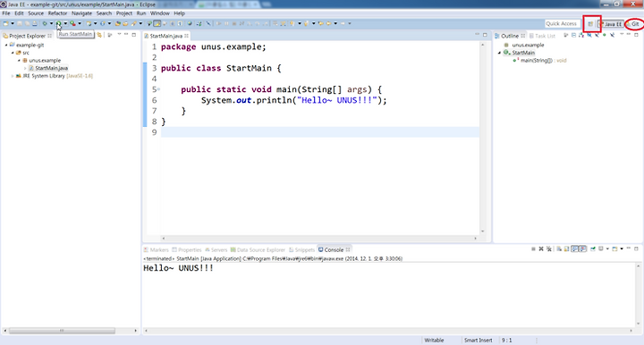Remove launch with console X icon
The width and height of the screenshot is (644, 345).
coord(541,249)
